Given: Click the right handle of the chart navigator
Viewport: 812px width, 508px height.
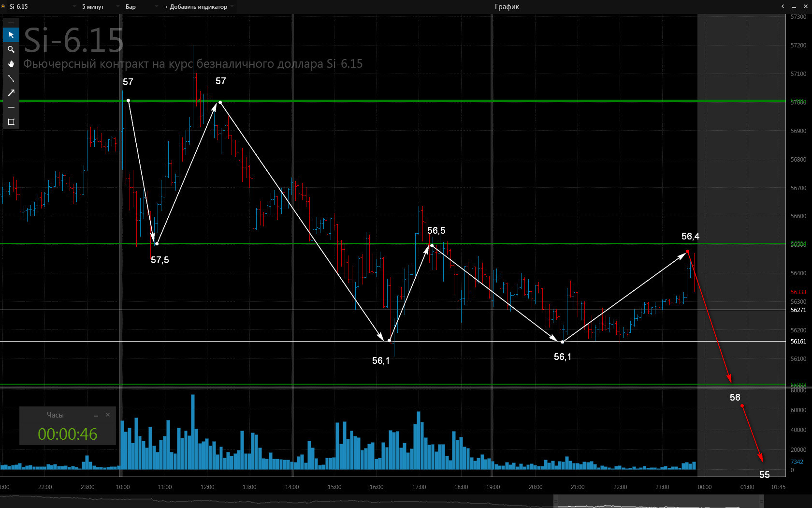Looking at the screenshot, I should (762, 501).
